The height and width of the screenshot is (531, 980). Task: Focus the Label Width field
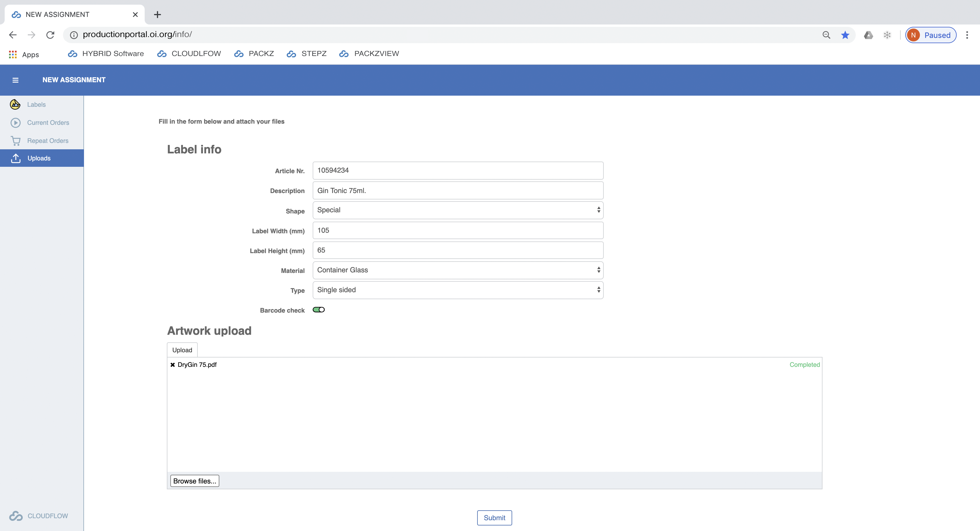tap(458, 230)
